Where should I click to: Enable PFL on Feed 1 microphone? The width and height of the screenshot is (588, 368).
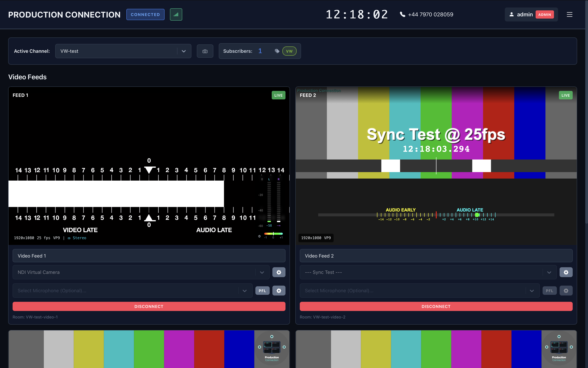tap(262, 290)
